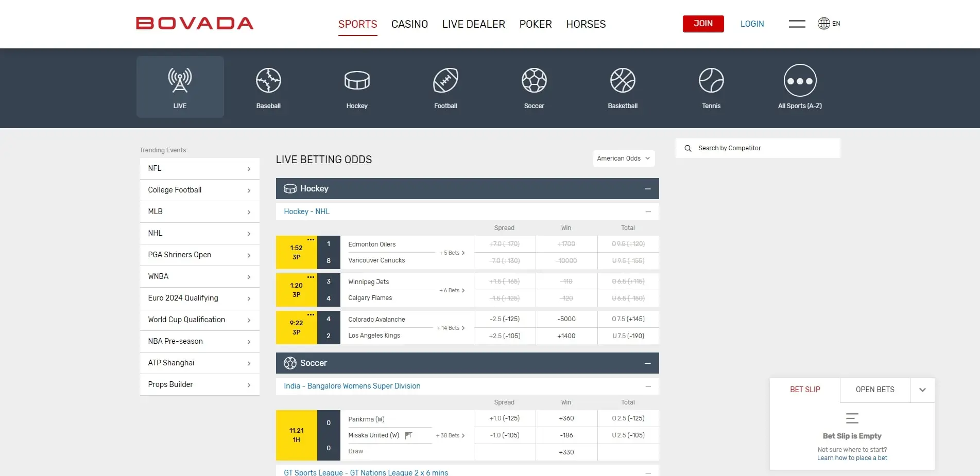
Task: Collapse the Hockey odds section
Action: (x=647, y=189)
